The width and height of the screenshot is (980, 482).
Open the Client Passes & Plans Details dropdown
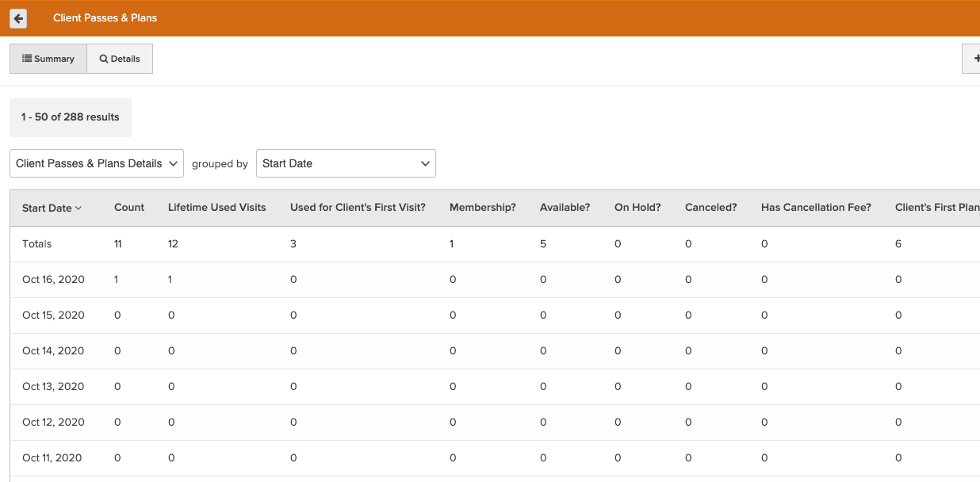tap(97, 163)
